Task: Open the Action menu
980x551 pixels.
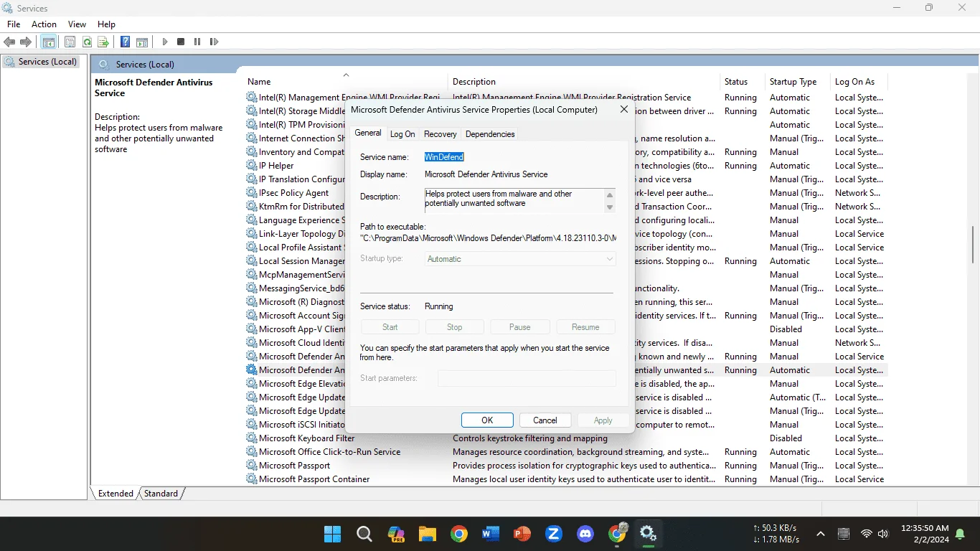Action: pyautogui.click(x=44, y=24)
